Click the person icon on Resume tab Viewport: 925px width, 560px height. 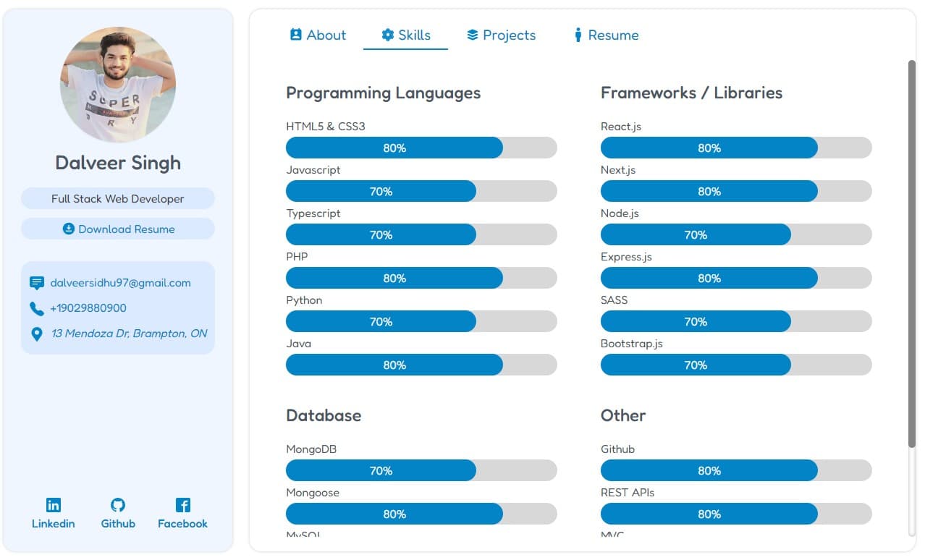point(578,35)
